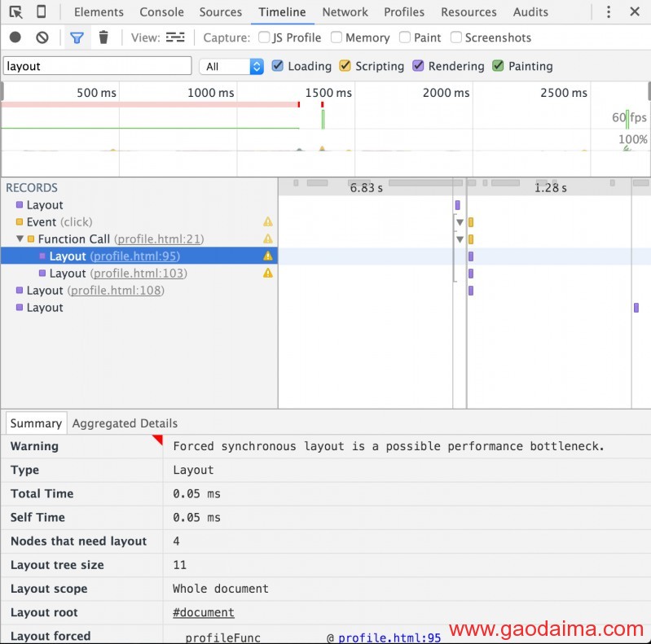Enable Memory capture checkbox
The height and width of the screenshot is (644, 651).
[336, 37]
